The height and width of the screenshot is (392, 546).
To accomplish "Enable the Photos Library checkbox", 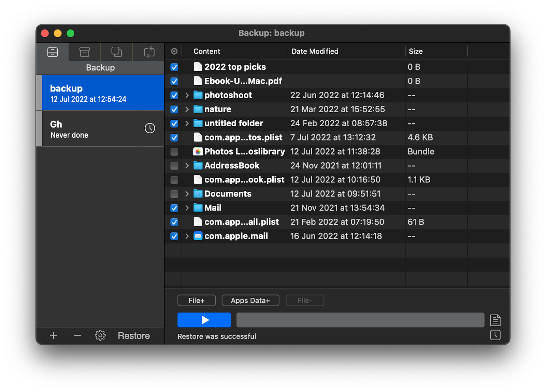I will click(x=174, y=151).
